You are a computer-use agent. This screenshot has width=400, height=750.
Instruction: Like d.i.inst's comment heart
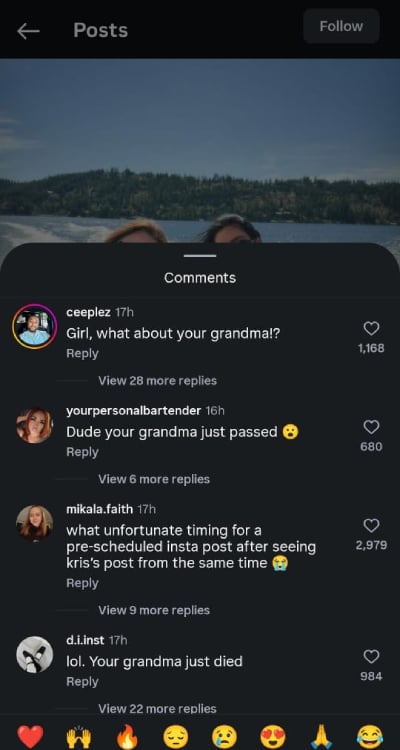[x=371, y=657]
